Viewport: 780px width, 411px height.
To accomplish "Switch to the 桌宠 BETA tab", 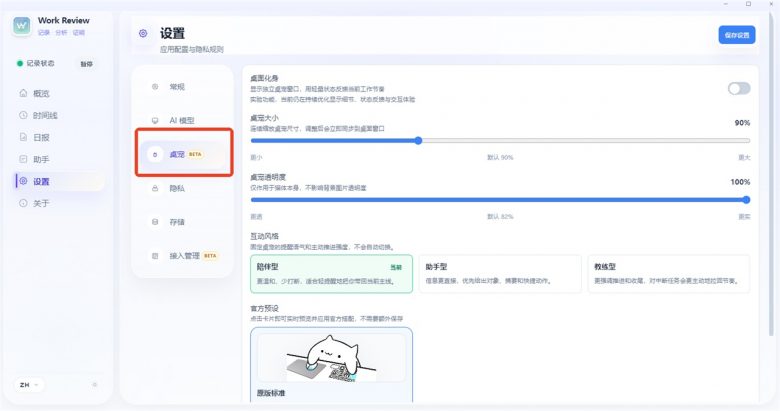I will tap(184, 154).
